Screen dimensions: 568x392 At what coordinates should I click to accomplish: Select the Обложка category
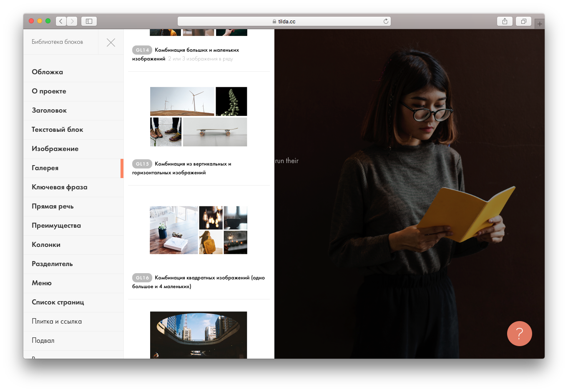[48, 72]
